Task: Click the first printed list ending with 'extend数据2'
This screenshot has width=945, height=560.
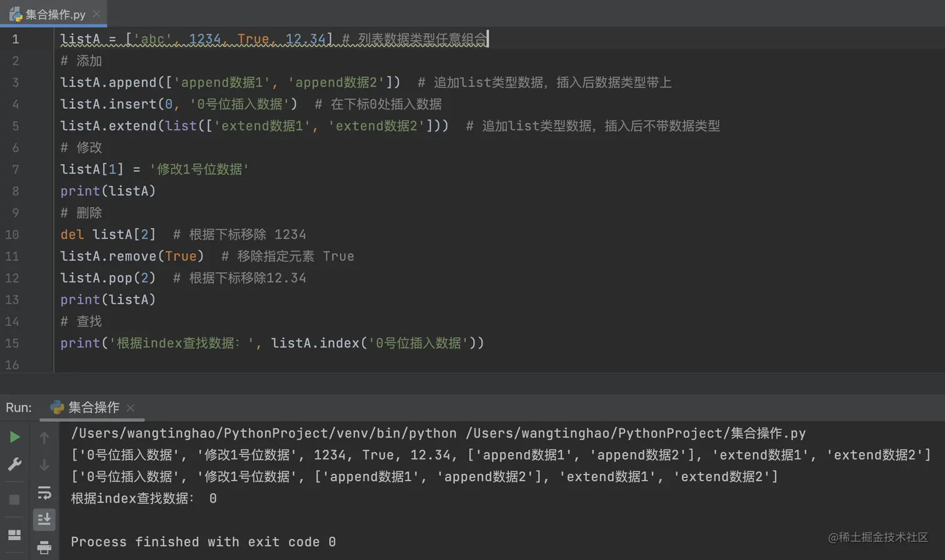Action: pyautogui.click(x=501, y=455)
